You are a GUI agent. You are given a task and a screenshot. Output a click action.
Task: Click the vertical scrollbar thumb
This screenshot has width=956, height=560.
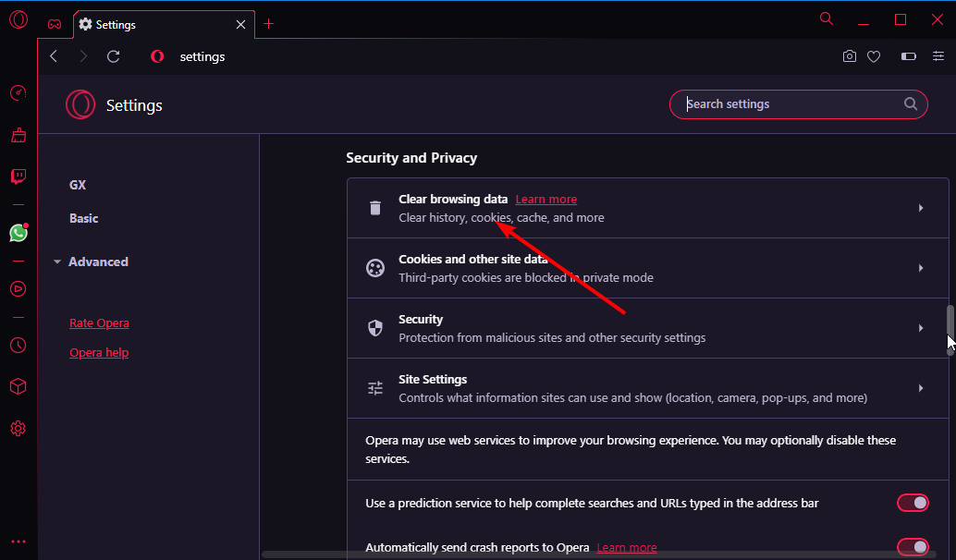point(950,330)
